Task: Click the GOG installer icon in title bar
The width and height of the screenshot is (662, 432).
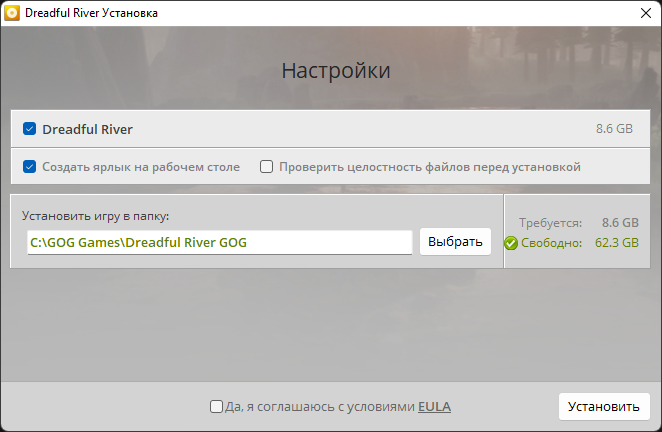Action: 12,13
